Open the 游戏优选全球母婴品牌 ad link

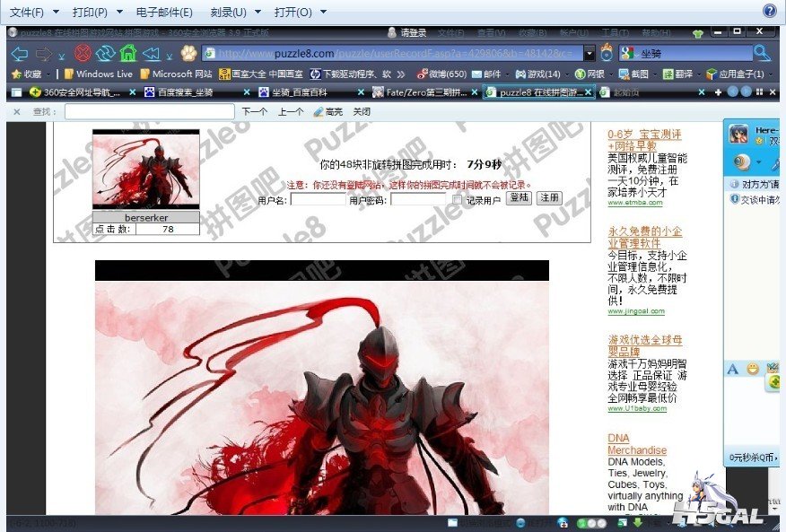click(645, 345)
